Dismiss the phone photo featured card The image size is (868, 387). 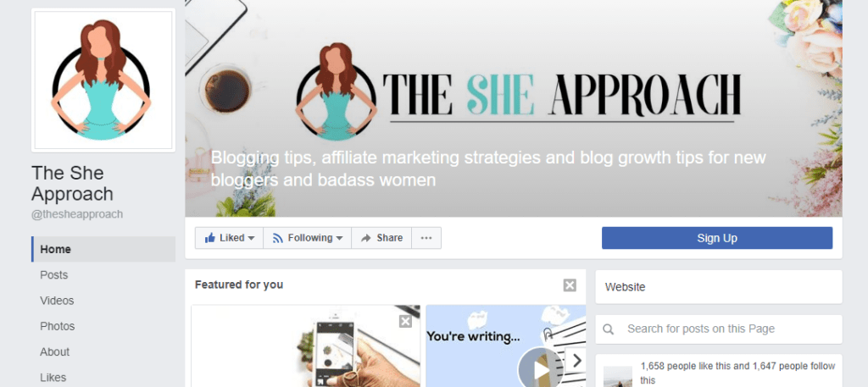coord(406,321)
